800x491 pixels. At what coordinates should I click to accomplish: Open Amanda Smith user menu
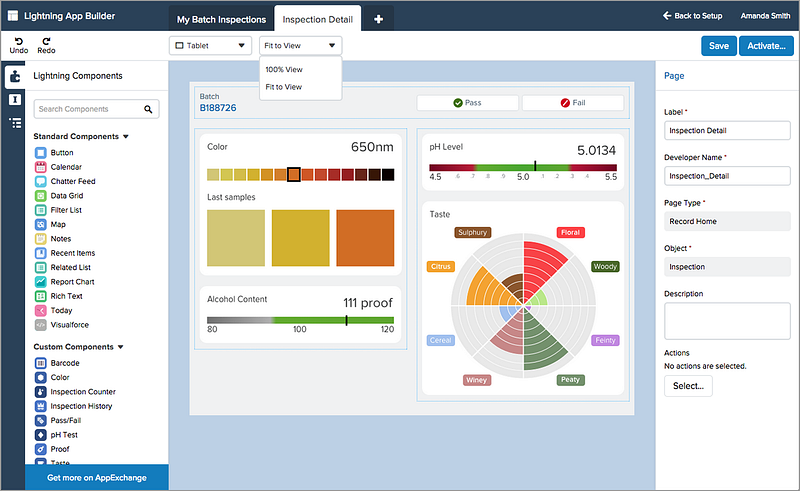pyautogui.click(x=765, y=16)
